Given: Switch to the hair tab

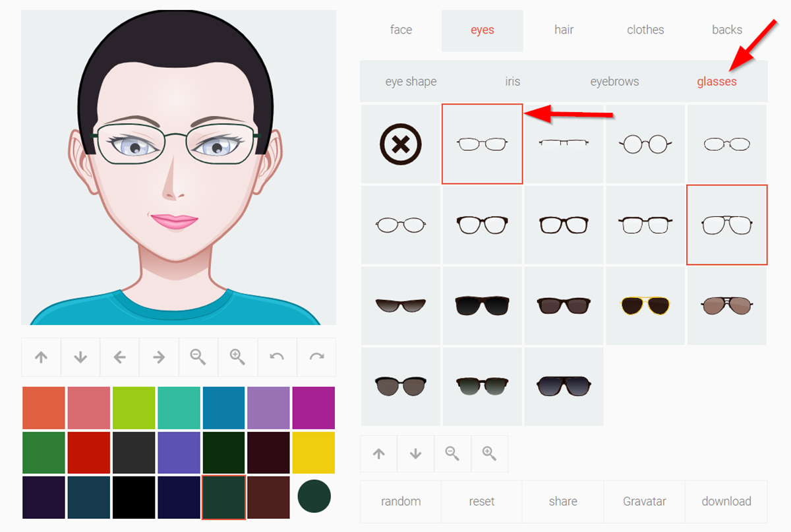Looking at the screenshot, I should pyautogui.click(x=564, y=30).
